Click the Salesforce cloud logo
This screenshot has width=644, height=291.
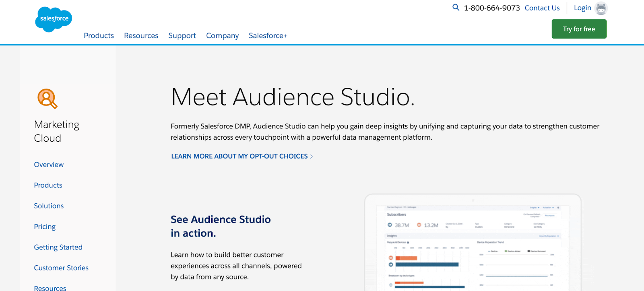click(x=54, y=19)
